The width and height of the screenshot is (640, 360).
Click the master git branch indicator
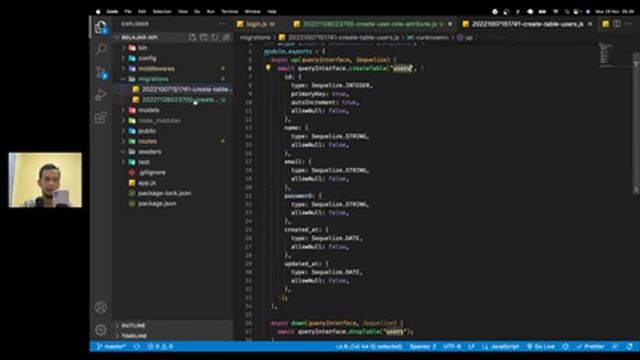[x=111, y=347]
